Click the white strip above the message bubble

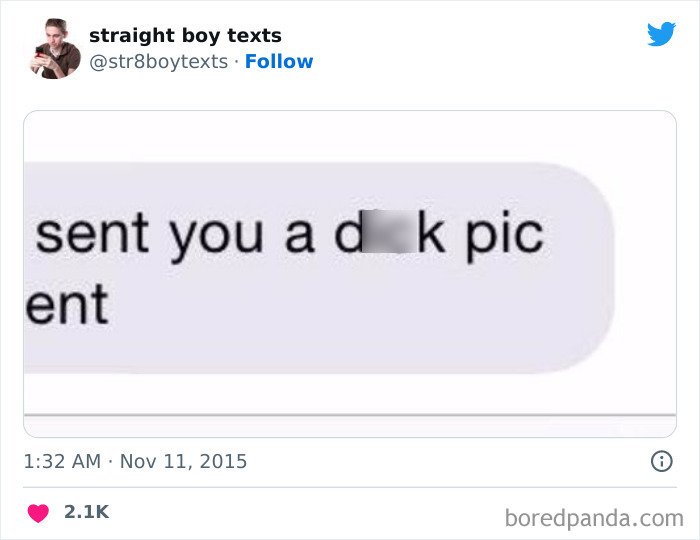pos(350,136)
